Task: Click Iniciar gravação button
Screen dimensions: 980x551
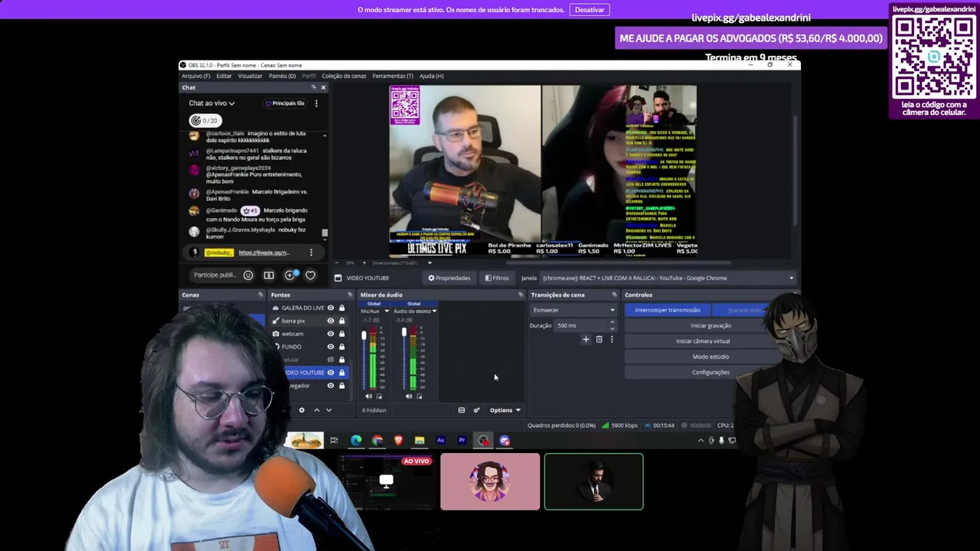Action: click(x=710, y=325)
